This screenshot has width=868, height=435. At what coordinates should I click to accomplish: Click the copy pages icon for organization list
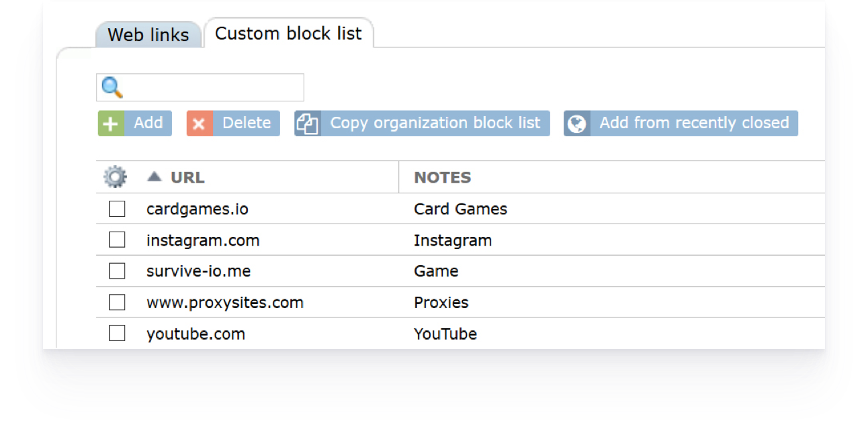click(x=308, y=124)
